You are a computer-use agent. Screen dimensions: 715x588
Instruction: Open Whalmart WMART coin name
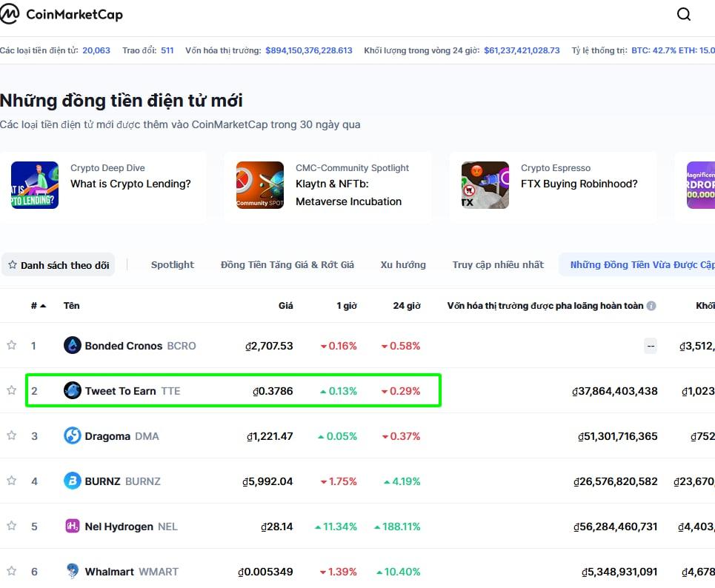click(131, 571)
